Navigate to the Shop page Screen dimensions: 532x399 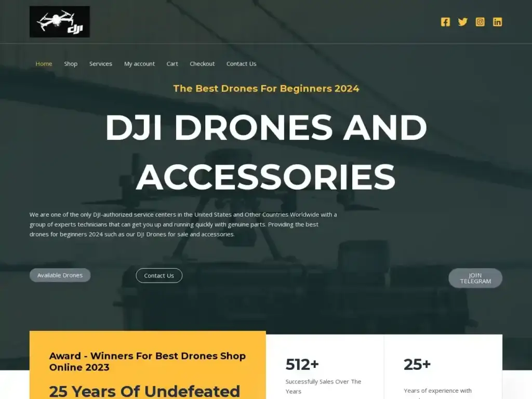click(x=71, y=63)
